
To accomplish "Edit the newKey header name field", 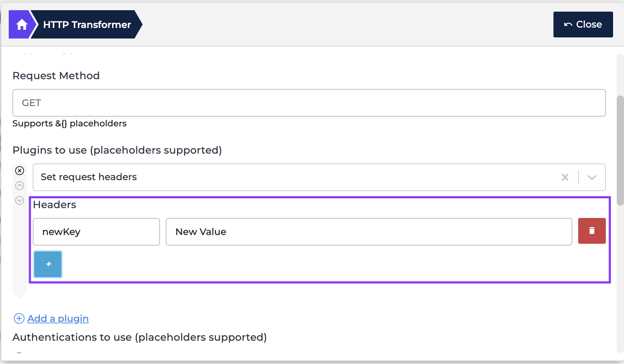I will coord(96,232).
